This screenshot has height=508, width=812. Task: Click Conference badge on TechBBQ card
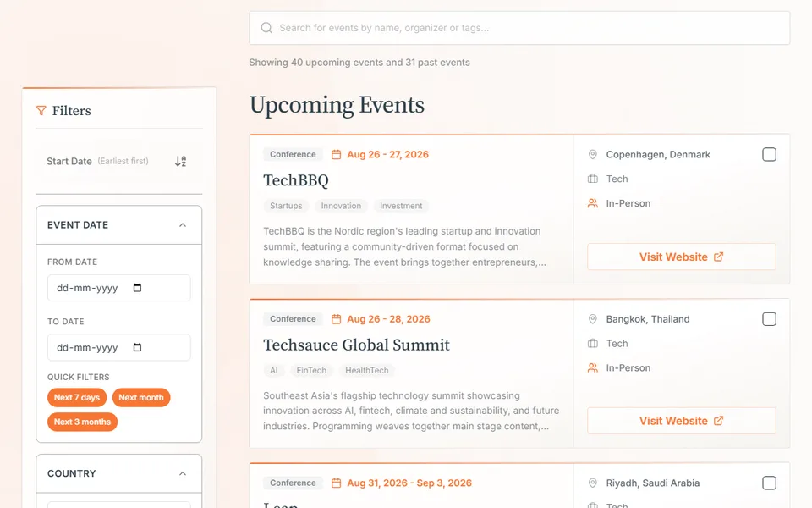point(293,154)
